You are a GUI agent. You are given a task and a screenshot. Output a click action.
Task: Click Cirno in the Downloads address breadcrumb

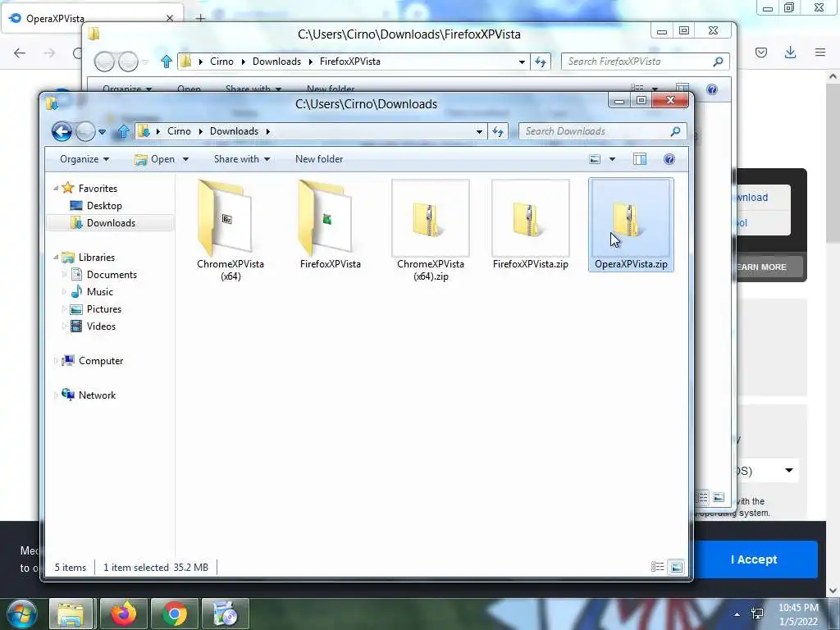pyautogui.click(x=179, y=131)
